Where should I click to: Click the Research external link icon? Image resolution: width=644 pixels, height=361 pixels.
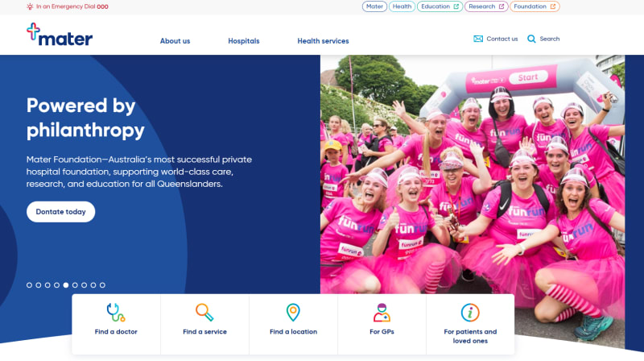[502, 6]
